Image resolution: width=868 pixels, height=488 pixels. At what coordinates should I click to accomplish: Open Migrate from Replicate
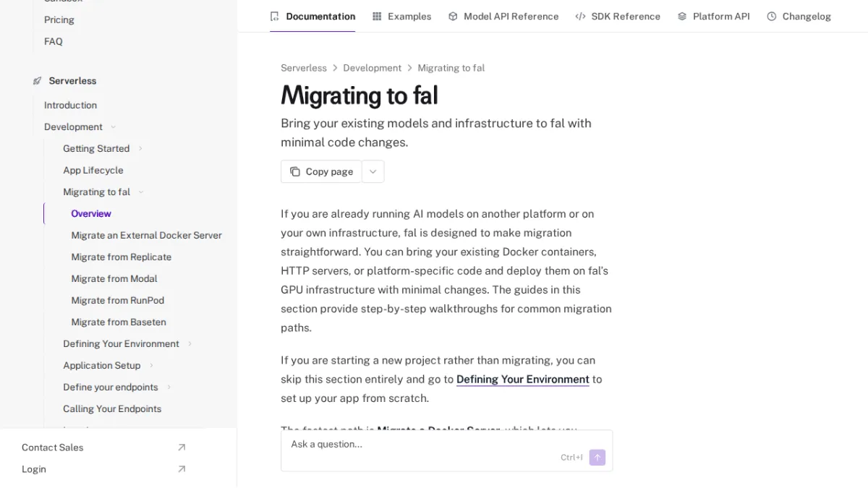(x=122, y=257)
